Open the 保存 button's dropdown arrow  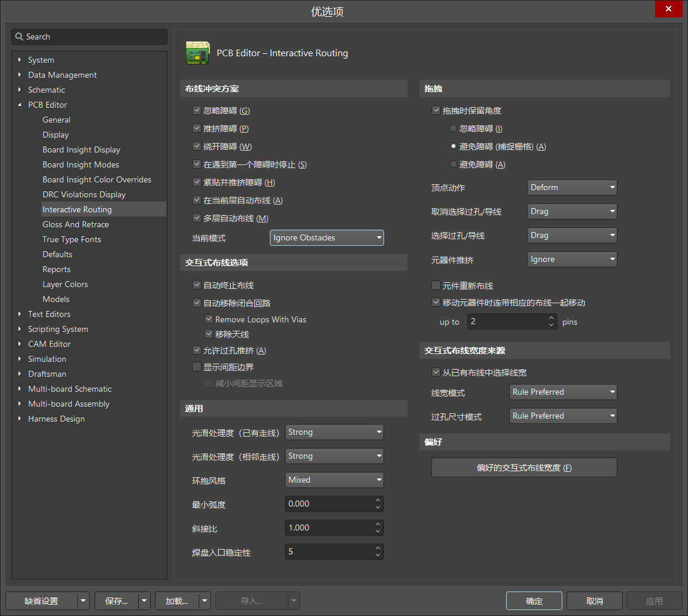[144, 601]
